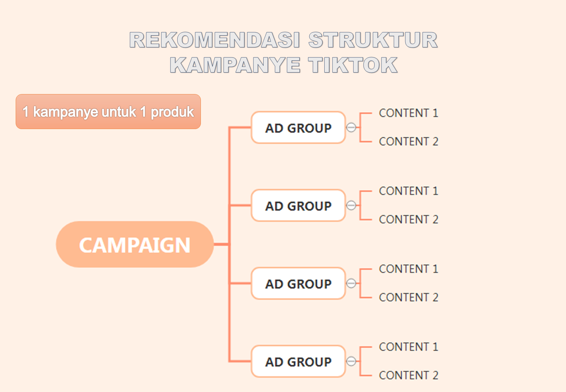566x392 pixels.
Task: Click CONTENT 1 under third AD GROUP
Action: [409, 269]
